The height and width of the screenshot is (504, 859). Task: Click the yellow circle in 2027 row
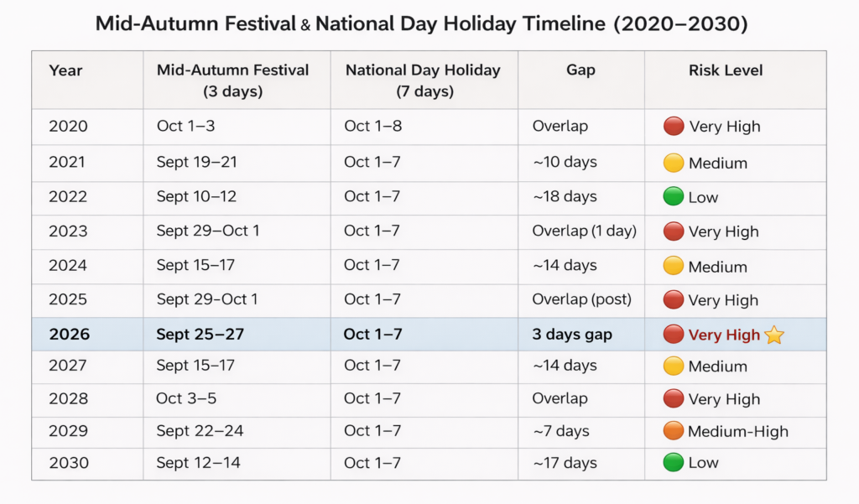point(674,366)
